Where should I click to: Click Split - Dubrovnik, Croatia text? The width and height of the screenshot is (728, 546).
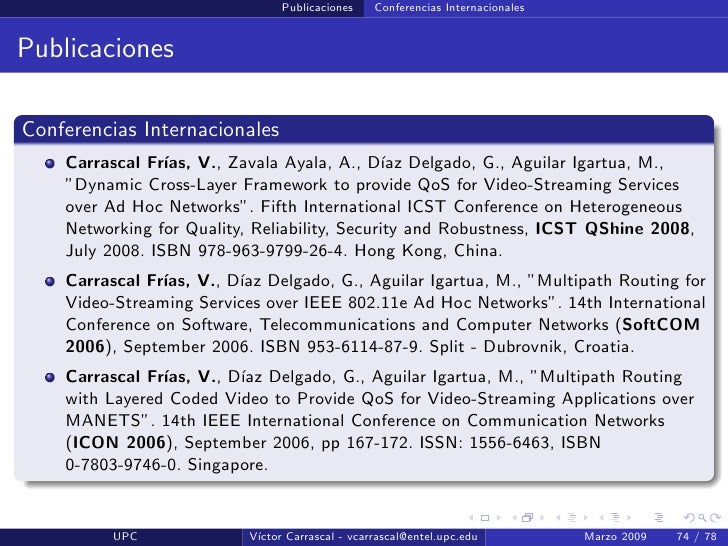coord(532,347)
